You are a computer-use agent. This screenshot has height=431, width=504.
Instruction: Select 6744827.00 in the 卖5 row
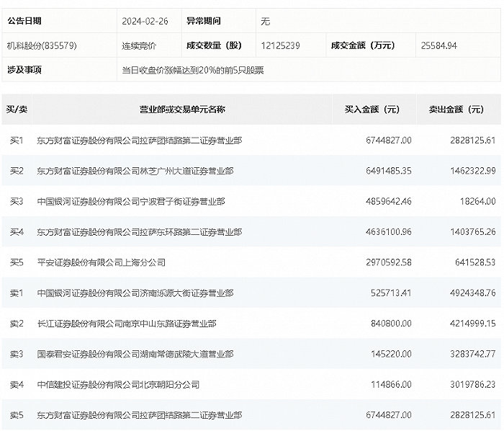[x=389, y=415]
